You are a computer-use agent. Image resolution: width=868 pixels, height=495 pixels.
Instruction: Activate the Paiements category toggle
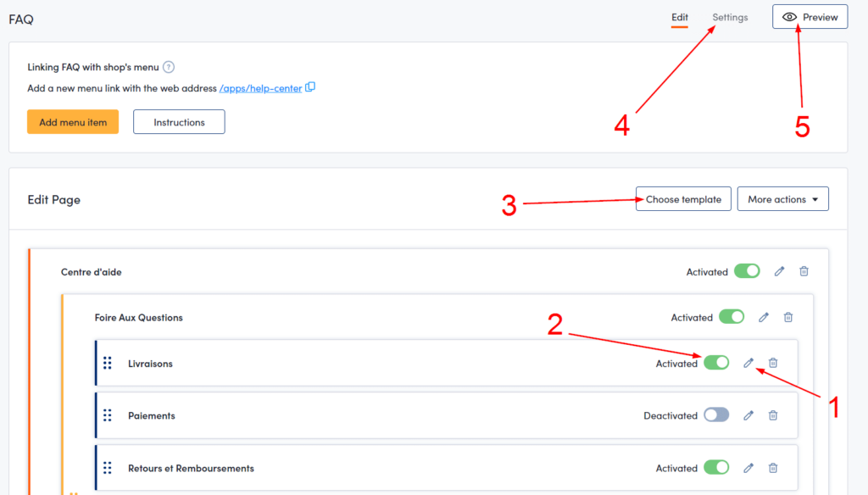click(716, 415)
